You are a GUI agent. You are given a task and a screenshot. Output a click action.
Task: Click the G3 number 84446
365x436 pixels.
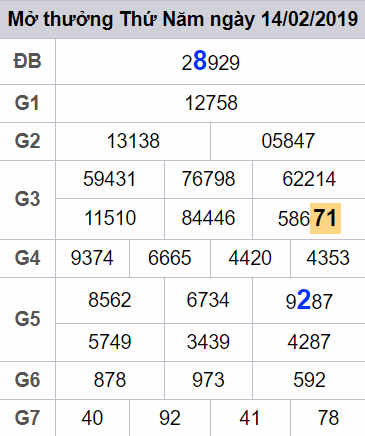tap(208, 218)
